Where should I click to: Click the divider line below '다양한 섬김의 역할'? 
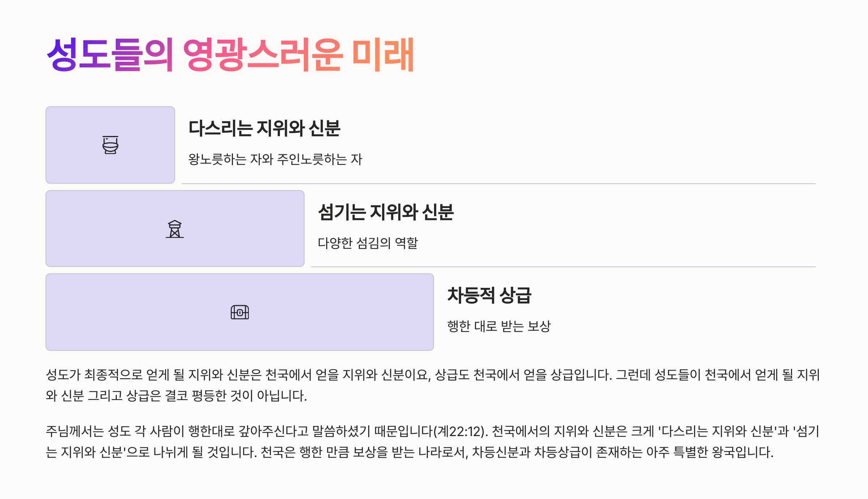[563, 267]
